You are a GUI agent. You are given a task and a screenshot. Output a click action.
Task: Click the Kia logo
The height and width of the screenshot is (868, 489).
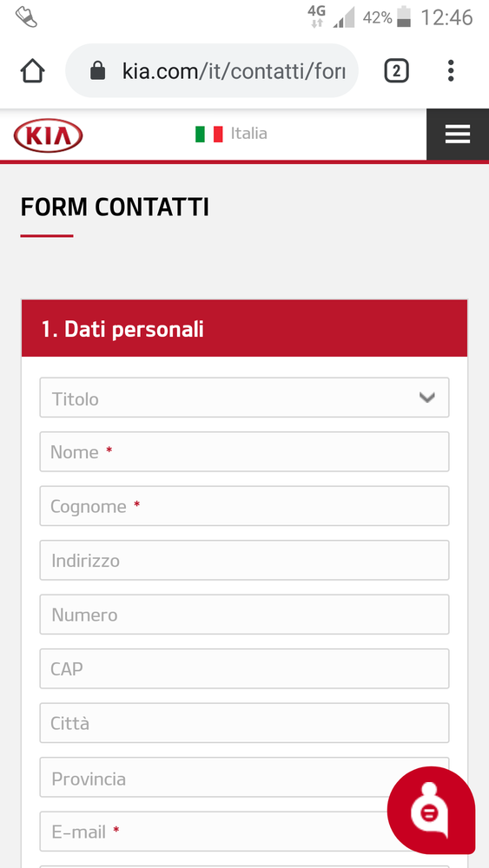pyautogui.click(x=48, y=135)
